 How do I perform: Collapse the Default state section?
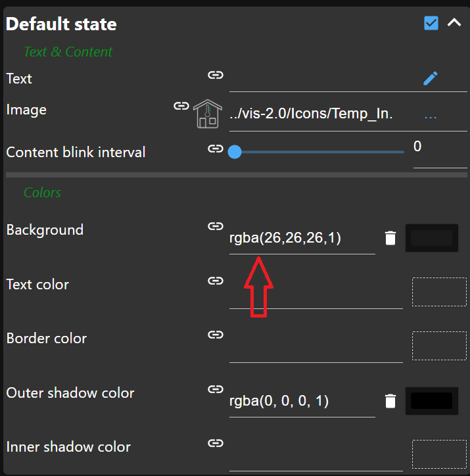point(454,23)
